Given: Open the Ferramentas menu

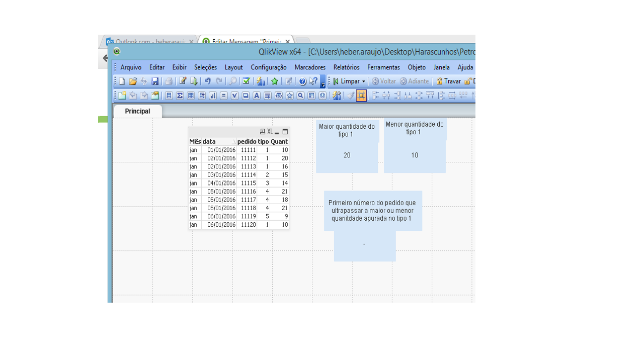Looking at the screenshot, I should tap(383, 67).
